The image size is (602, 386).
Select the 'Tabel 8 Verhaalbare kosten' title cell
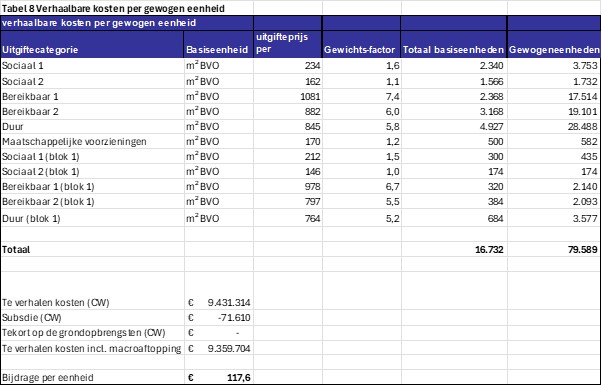114,8
